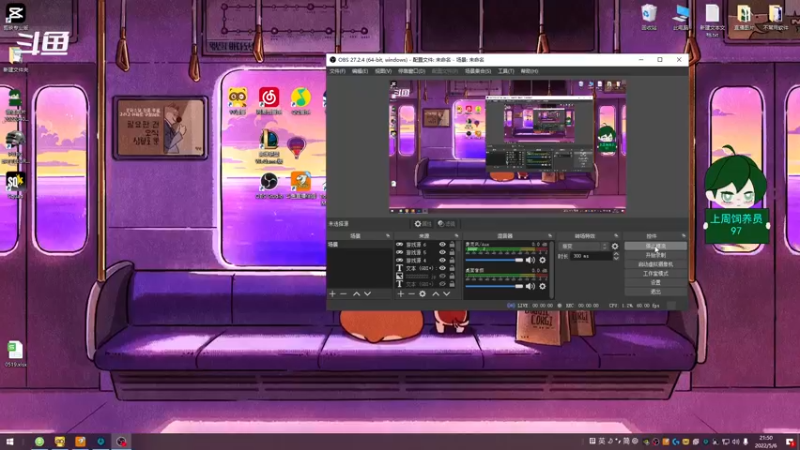Open the View menu in OBS

click(x=383, y=71)
